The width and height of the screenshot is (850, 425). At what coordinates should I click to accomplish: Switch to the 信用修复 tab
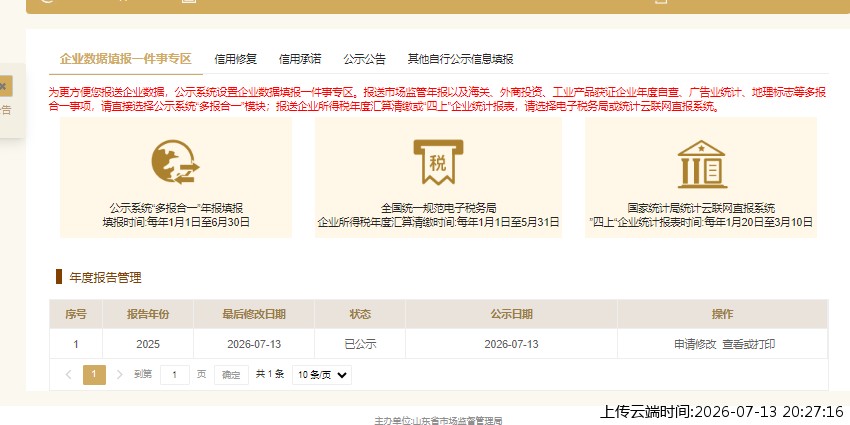[x=235, y=59]
